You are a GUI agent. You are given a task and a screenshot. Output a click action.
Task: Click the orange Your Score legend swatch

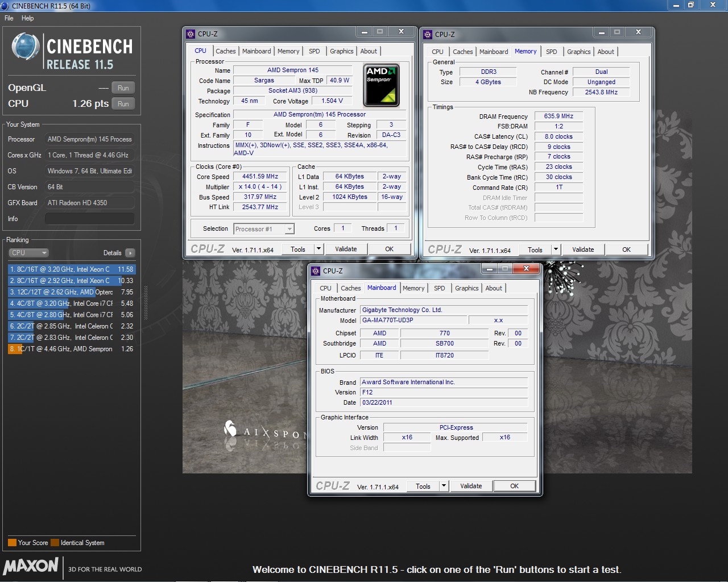tap(12, 543)
